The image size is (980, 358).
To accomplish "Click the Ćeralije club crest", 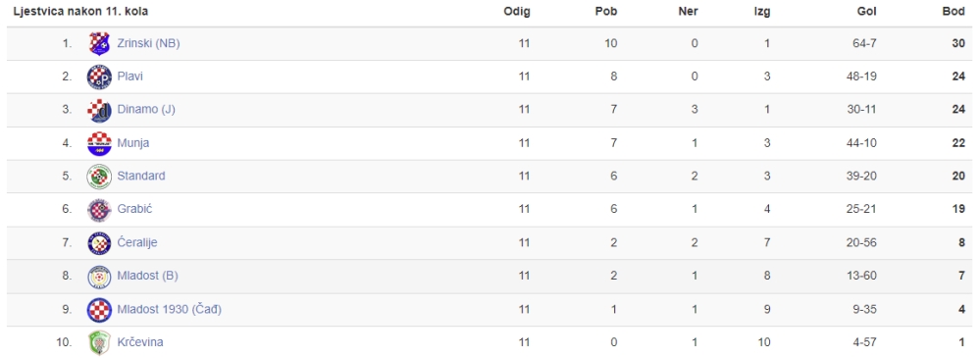I will point(99,243).
